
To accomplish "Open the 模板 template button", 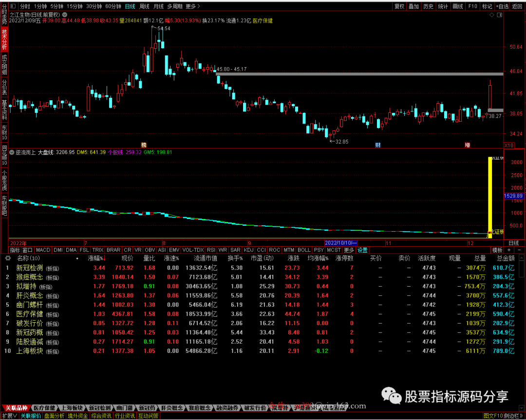I will [497, 250].
